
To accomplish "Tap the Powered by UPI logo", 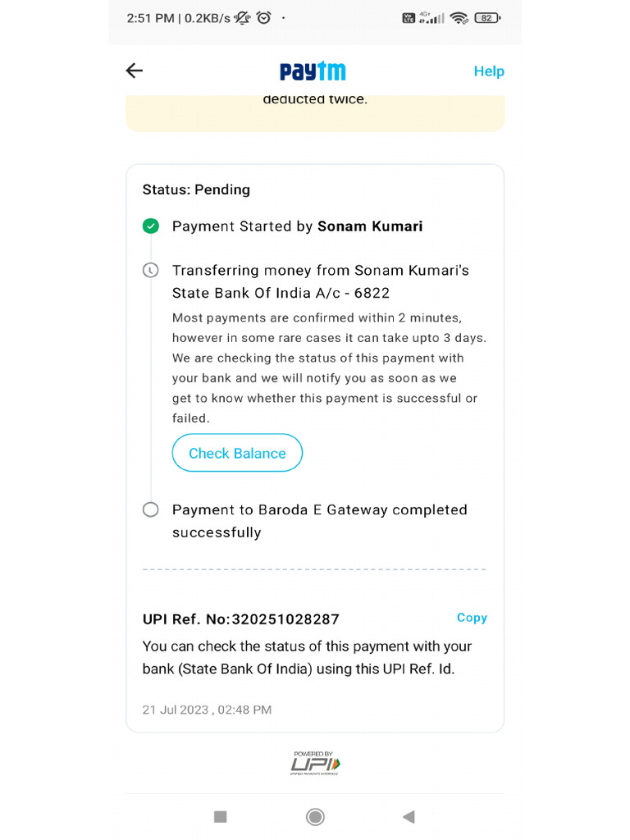I will 315,763.
